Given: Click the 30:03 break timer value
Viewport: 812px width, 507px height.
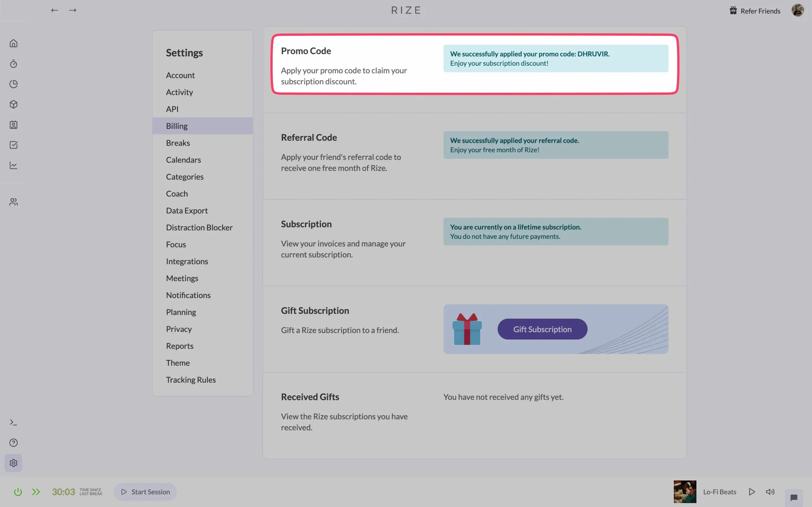Looking at the screenshot, I should tap(63, 492).
